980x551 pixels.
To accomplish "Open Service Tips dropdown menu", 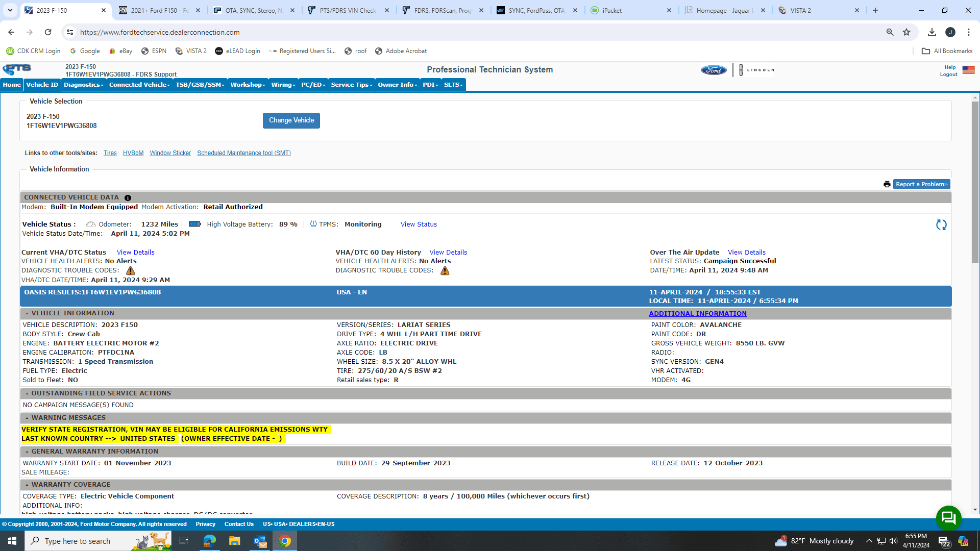I will [x=352, y=85].
